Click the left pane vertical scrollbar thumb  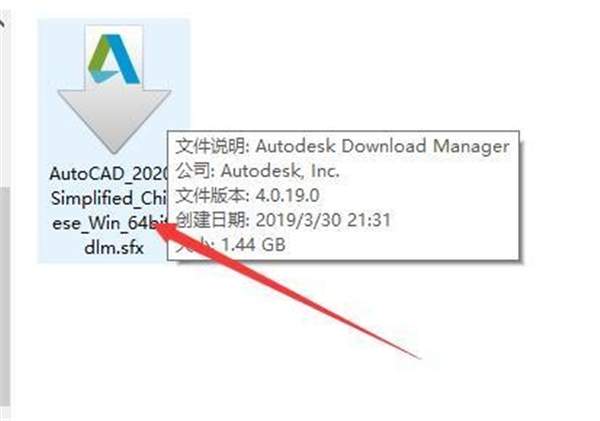point(5,297)
